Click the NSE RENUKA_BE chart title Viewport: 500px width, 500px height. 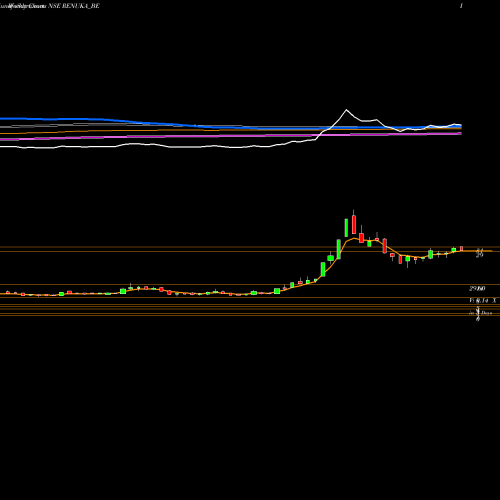tap(74, 6)
